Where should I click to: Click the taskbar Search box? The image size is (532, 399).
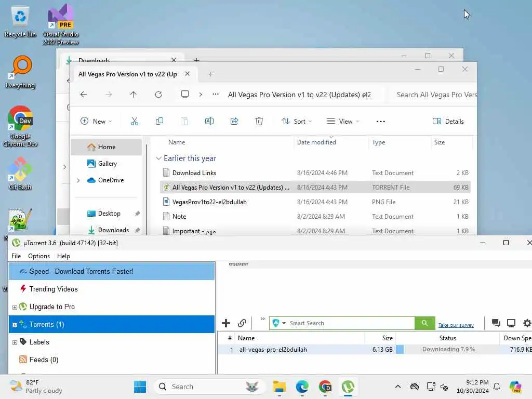(x=209, y=387)
